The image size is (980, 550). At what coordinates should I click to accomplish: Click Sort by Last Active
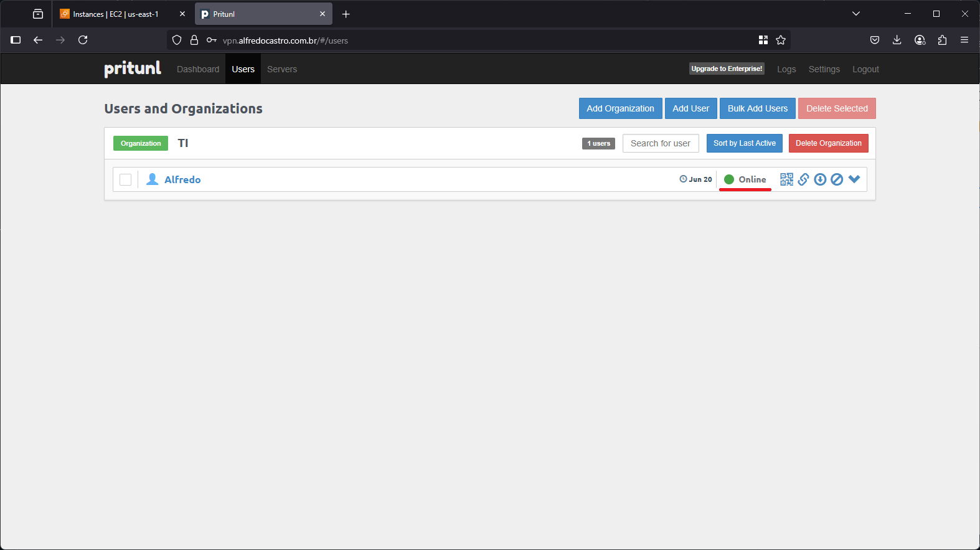745,143
